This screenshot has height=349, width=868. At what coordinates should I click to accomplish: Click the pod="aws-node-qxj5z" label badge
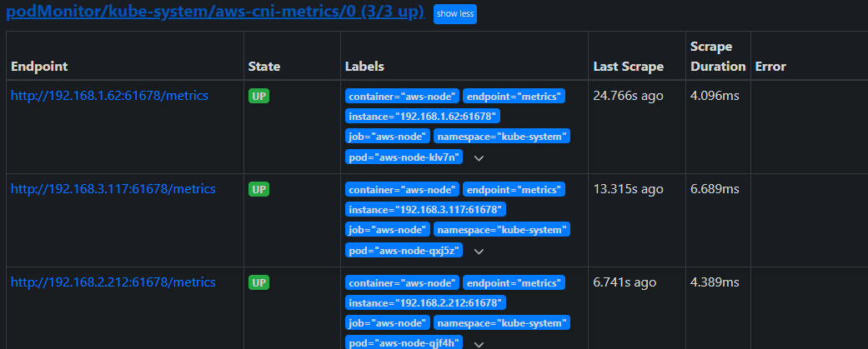click(404, 250)
